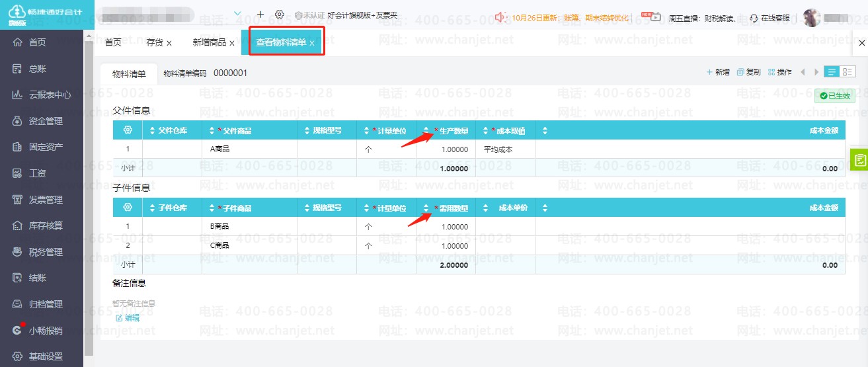The height and width of the screenshot is (367, 868).
Task: Switch to list view layout toggle
Action: point(832,72)
